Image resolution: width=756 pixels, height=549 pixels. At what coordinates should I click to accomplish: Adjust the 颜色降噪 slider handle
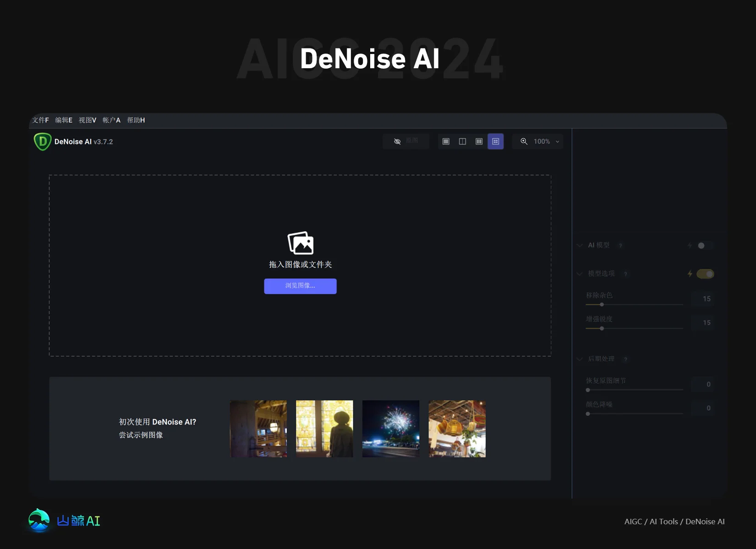588,414
